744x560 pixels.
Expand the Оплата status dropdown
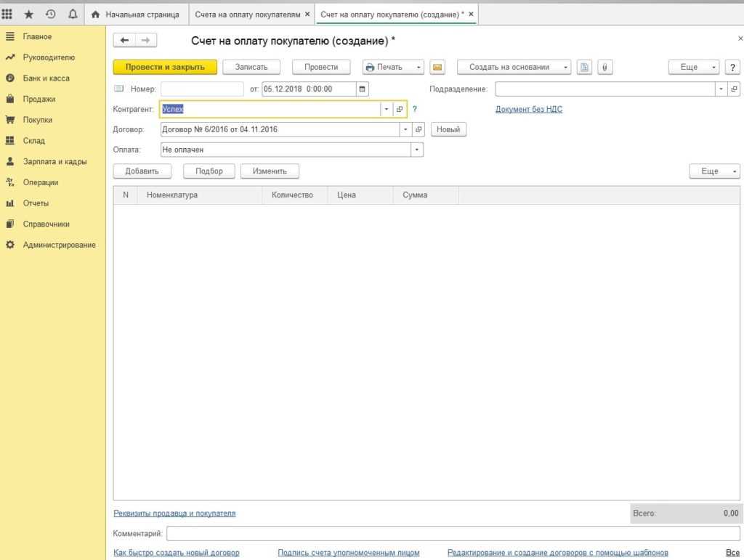[x=417, y=150]
